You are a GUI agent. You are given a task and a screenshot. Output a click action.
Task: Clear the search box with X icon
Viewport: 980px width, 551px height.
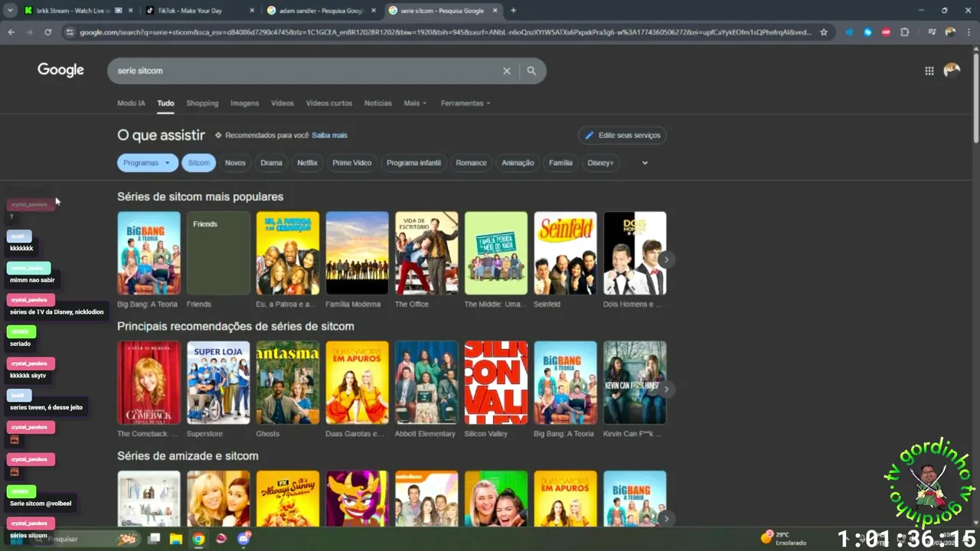[x=506, y=70]
